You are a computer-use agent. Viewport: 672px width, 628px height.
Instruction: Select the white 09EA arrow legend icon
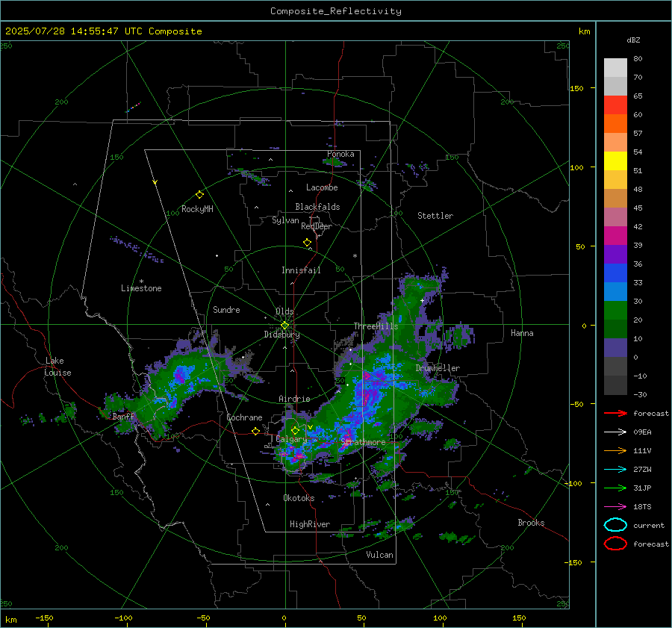[615, 432]
